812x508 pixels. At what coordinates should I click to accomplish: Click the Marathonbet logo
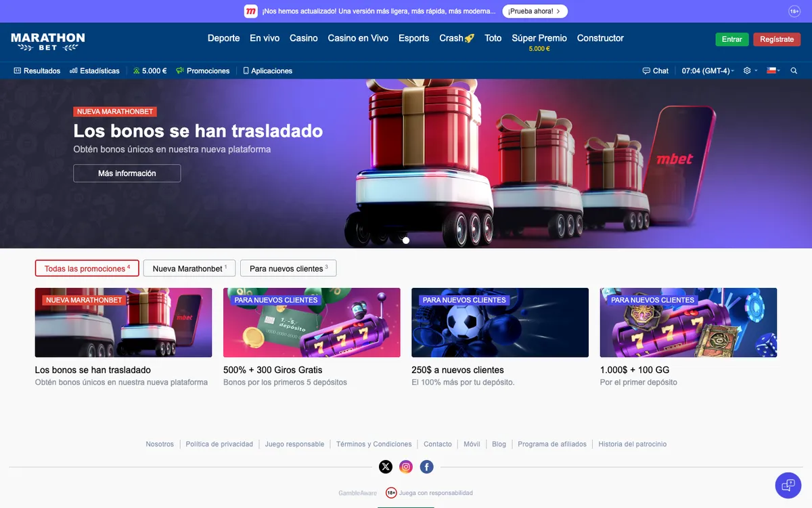coord(48,42)
